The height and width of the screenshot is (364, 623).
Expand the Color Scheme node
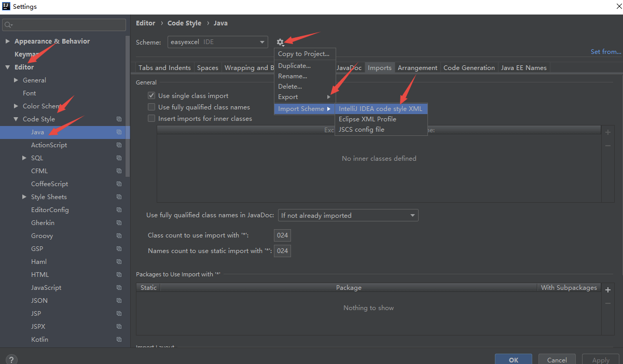16,106
